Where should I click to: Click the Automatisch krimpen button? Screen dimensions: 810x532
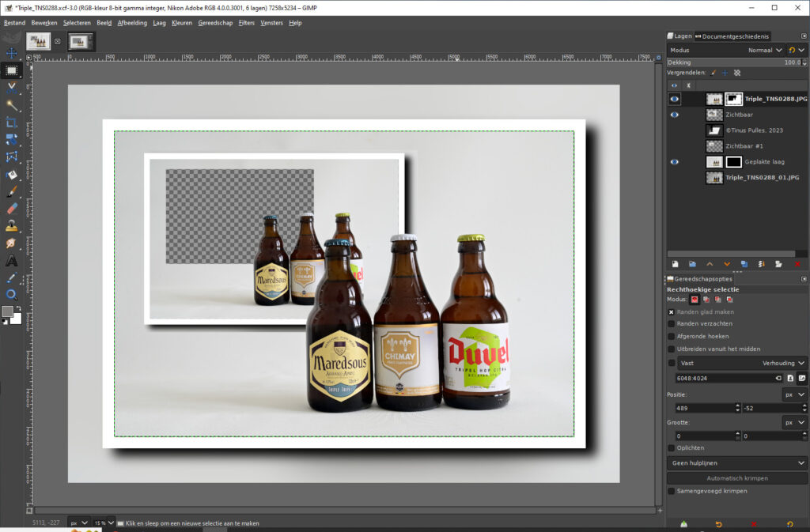[x=736, y=478]
